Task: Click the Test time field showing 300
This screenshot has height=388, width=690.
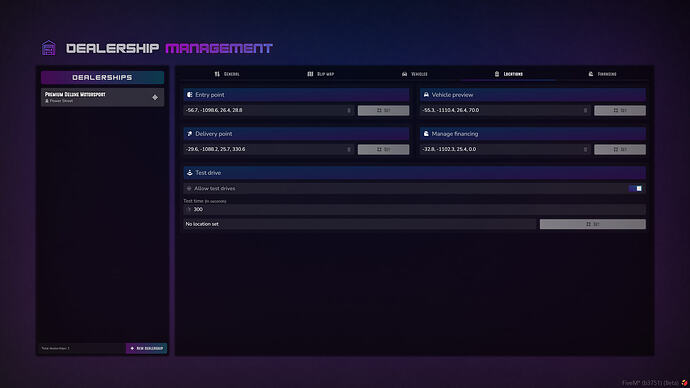Action: point(415,209)
